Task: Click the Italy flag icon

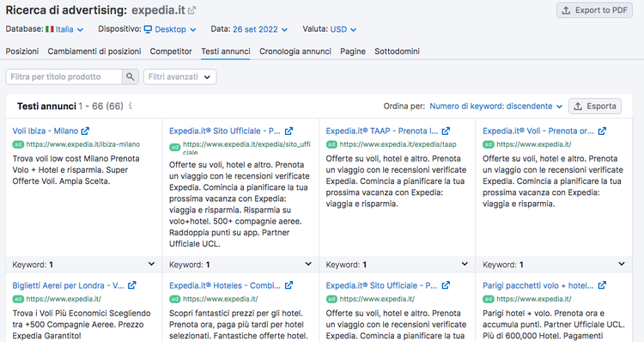Action: 50,29
